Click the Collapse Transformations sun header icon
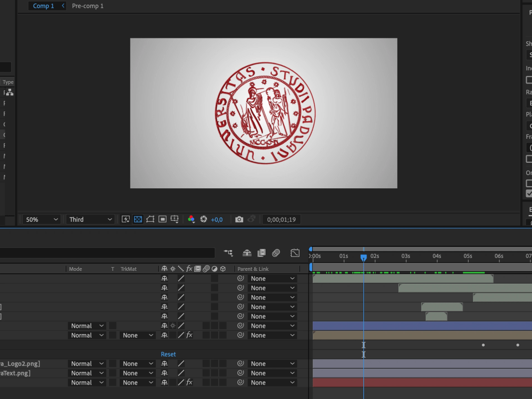 coord(173,269)
